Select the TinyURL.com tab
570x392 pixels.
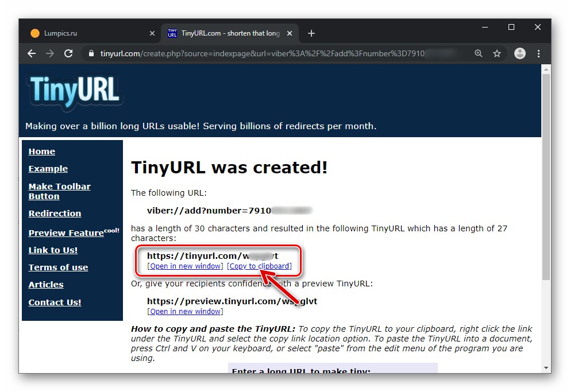pyautogui.click(x=230, y=33)
